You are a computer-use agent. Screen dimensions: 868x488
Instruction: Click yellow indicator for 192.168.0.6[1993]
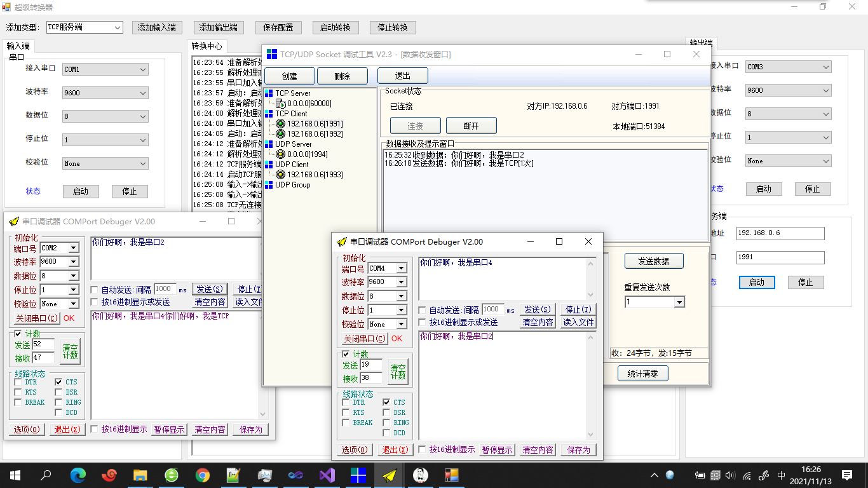click(280, 175)
